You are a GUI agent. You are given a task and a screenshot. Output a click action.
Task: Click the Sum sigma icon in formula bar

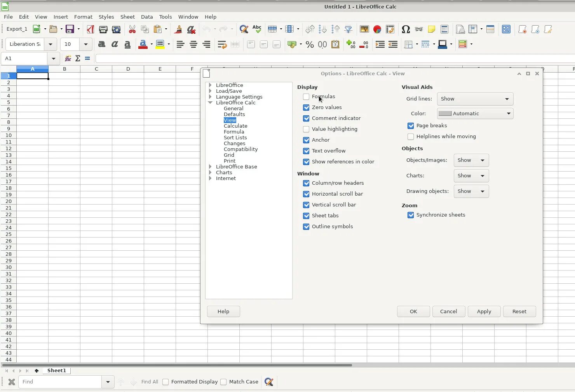[78, 58]
